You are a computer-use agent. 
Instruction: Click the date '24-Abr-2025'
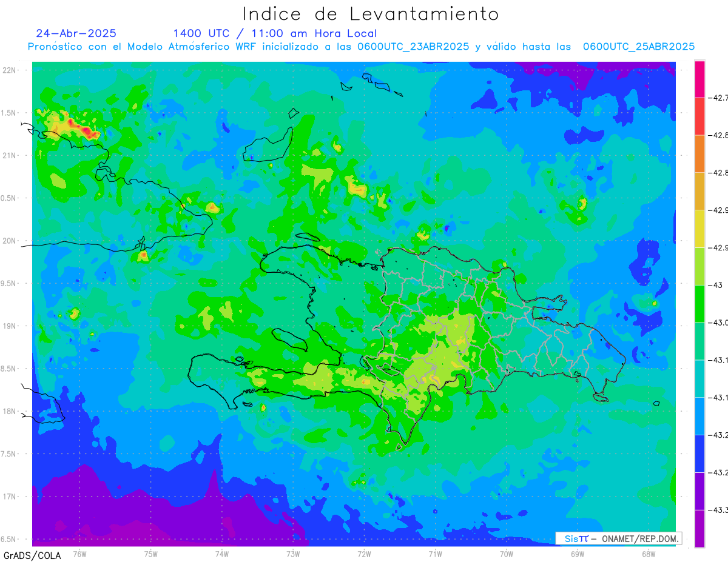pyautogui.click(x=76, y=33)
